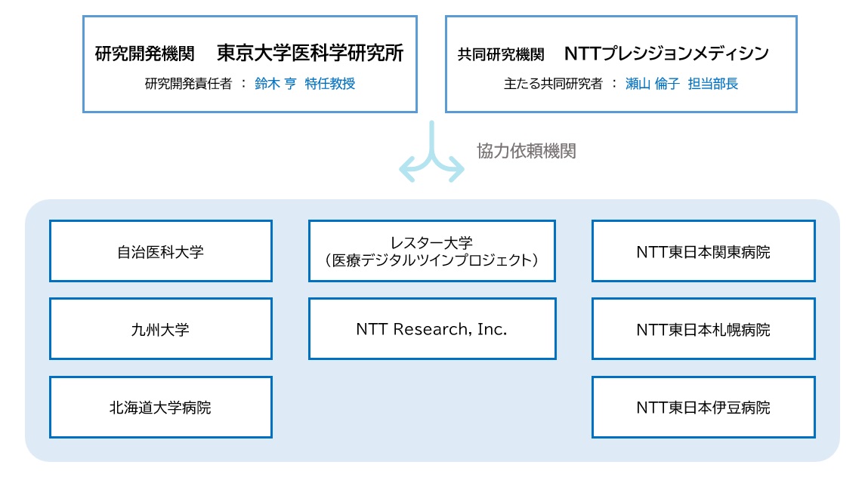The height and width of the screenshot is (477, 868).
Task: Click the 北海道大学病院 box
Action: [x=161, y=408]
